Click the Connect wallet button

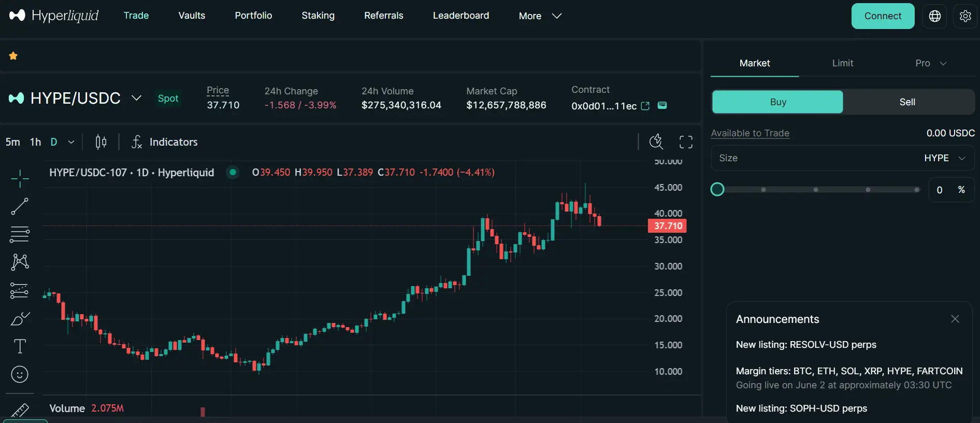click(883, 16)
